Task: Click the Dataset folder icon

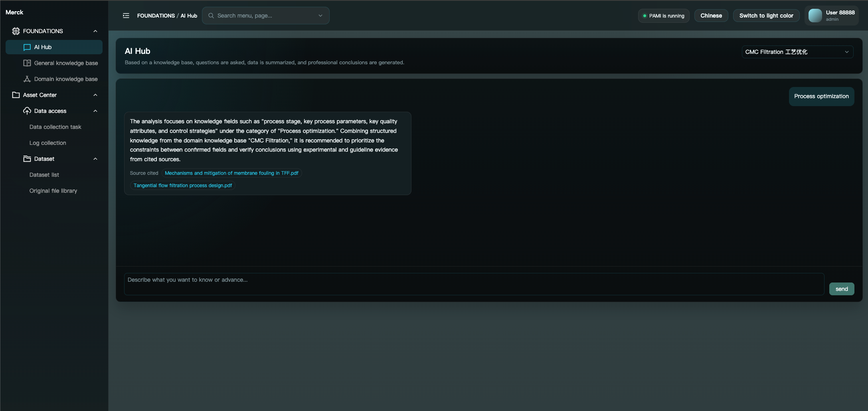Action: tap(27, 159)
